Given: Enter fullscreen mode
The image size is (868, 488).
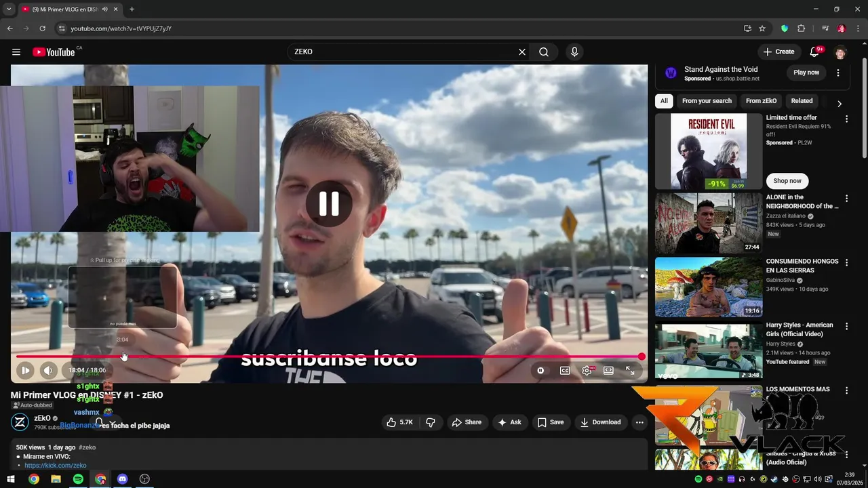Looking at the screenshot, I should (630, 370).
